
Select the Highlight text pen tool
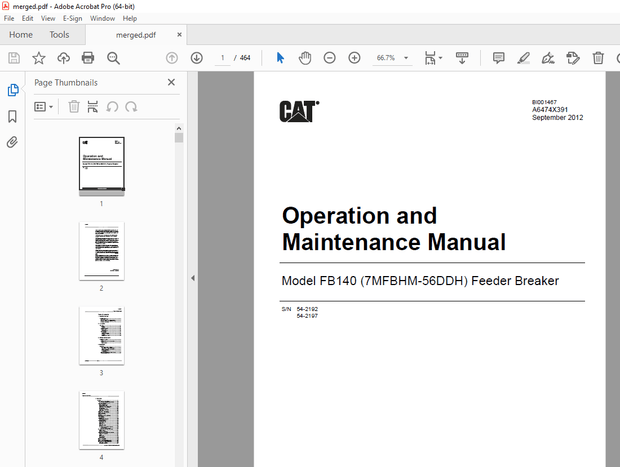[x=523, y=58]
